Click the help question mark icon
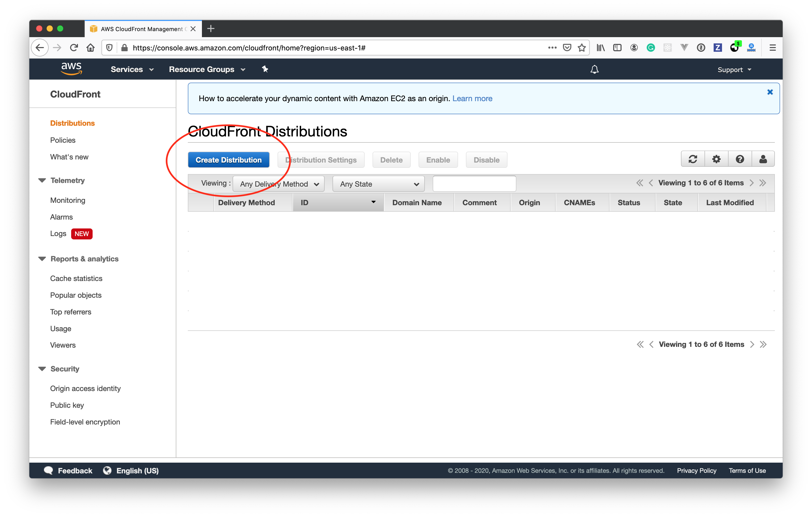This screenshot has height=517, width=812. 739,159
